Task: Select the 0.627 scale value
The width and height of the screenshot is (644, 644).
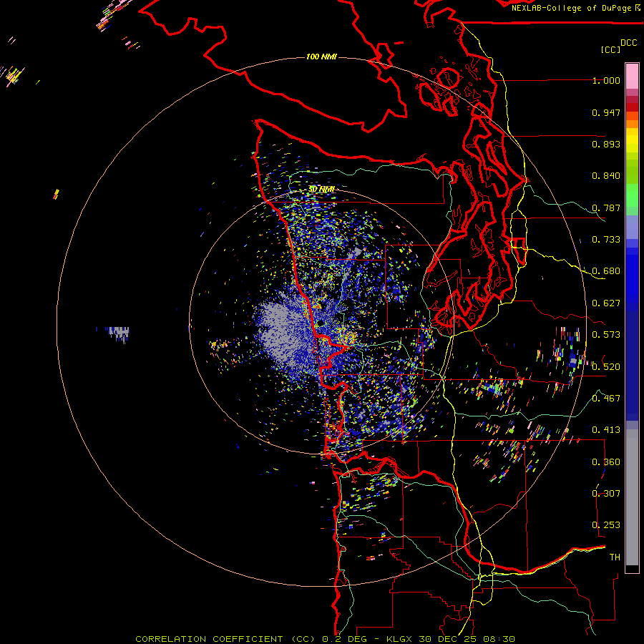Action: click(606, 303)
